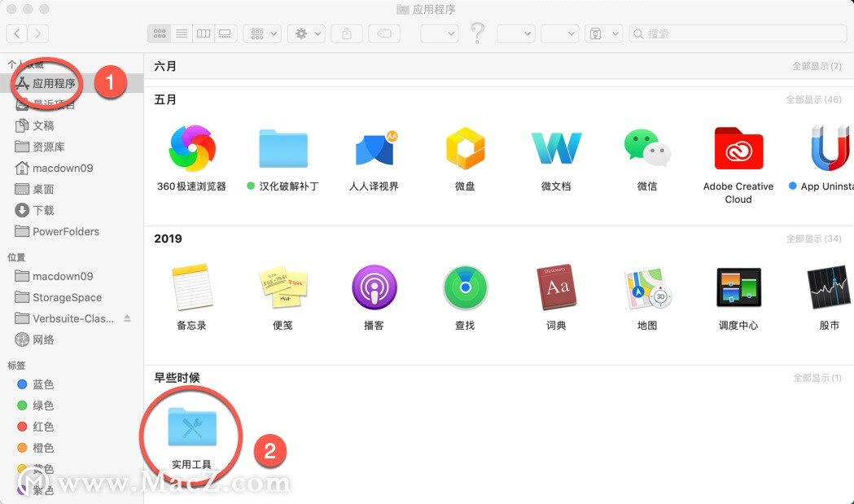
Task: Open the 实用工具 Utilities folder
Action: [x=192, y=427]
